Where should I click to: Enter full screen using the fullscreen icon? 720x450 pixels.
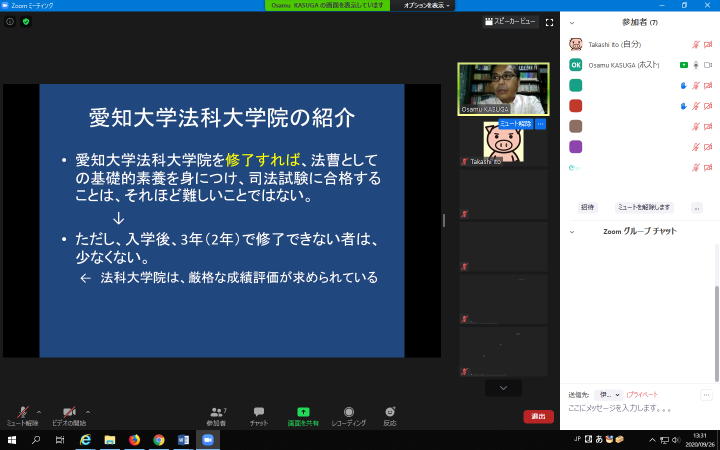pyautogui.click(x=549, y=21)
